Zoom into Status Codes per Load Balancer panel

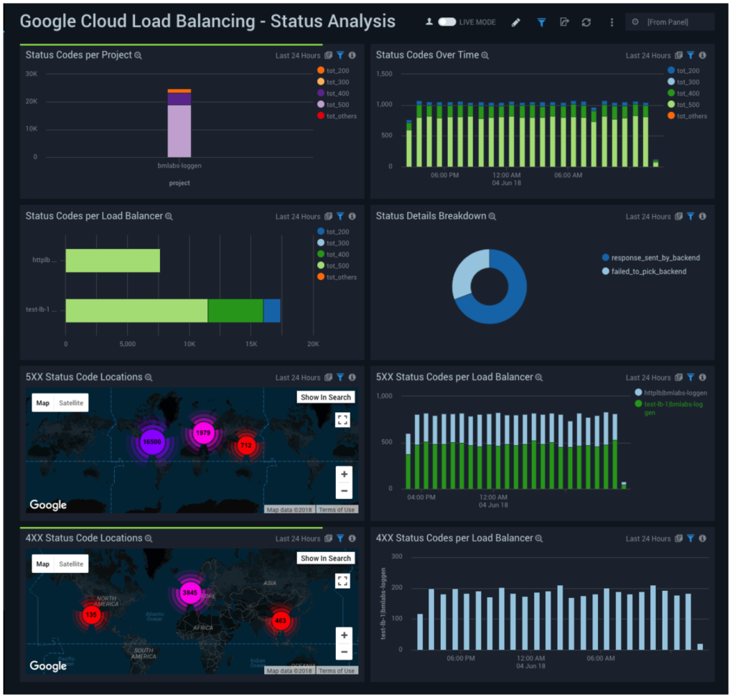(x=169, y=218)
